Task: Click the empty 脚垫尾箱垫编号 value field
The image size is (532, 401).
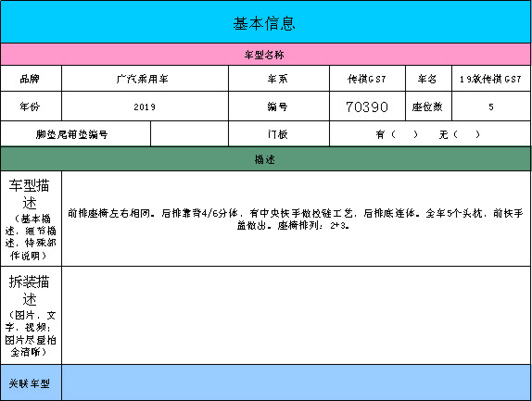Action: 190,134
